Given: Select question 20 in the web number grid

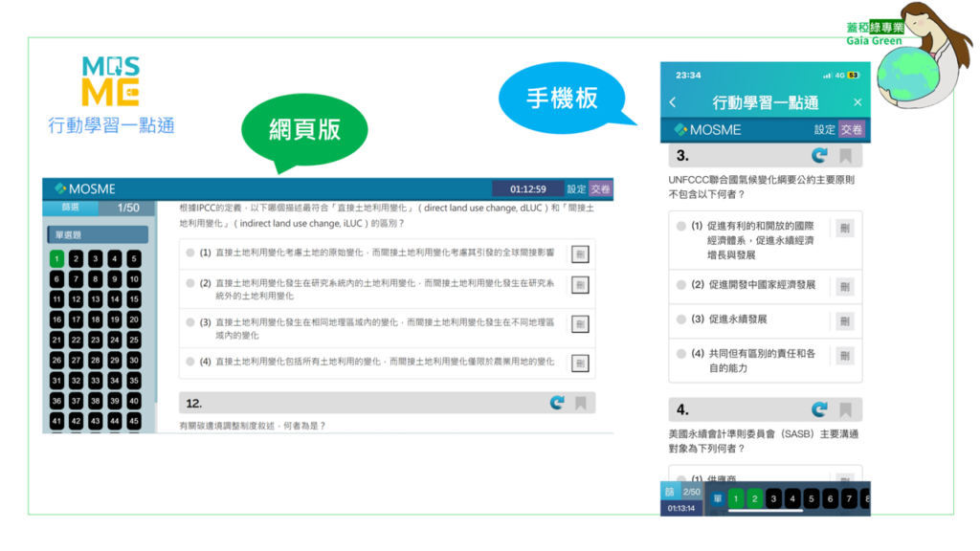Looking at the screenshot, I should click(134, 320).
